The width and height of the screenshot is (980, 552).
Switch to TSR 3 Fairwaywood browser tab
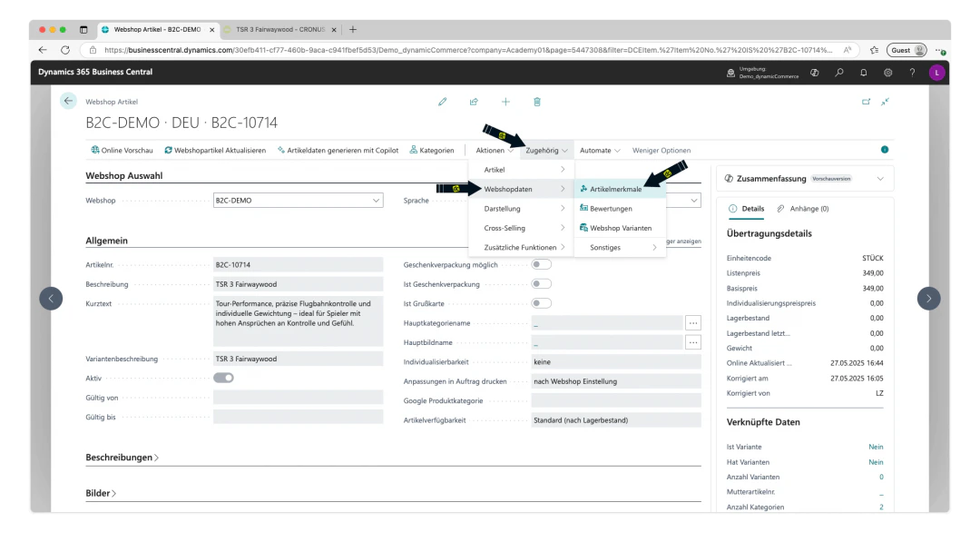click(x=280, y=29)
